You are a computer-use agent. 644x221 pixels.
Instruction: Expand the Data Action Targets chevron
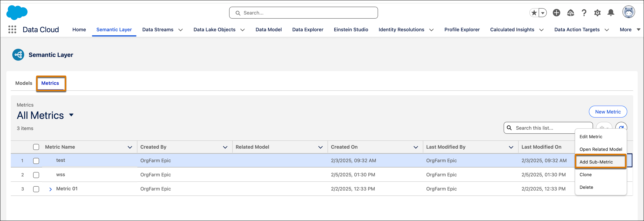(x=607, y=30)
